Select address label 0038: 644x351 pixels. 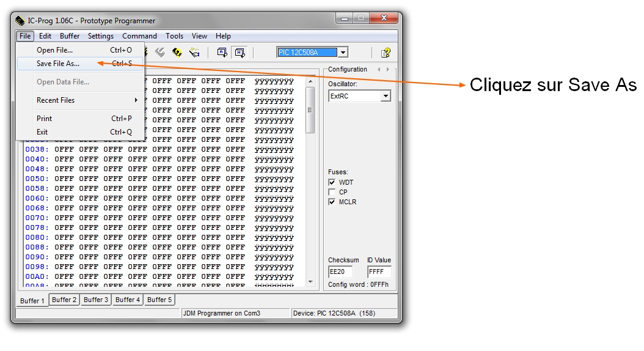pos(37,149)
